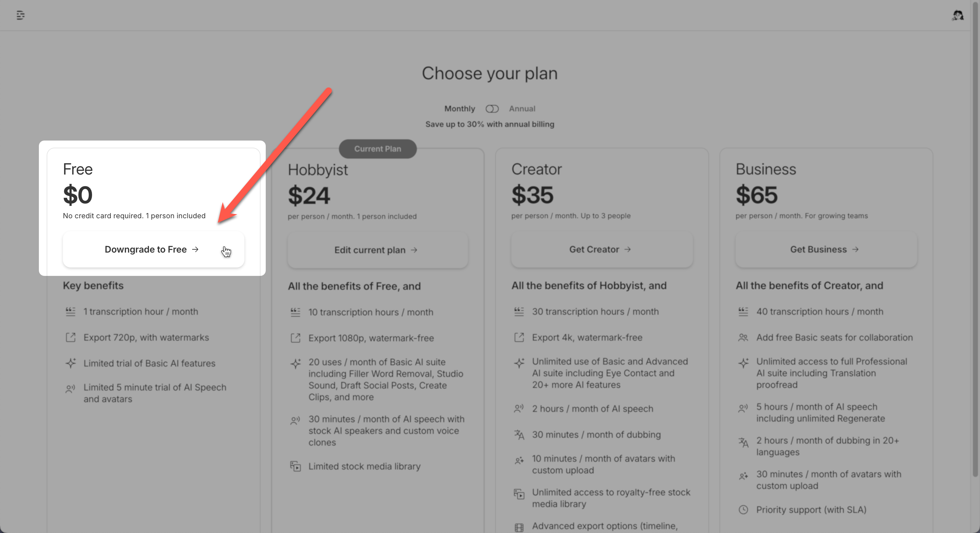Image resolution: width=980 pixels, height=533 pixels.
Task: Click the transcription icon in Free plan
Action: coord(70,312)
